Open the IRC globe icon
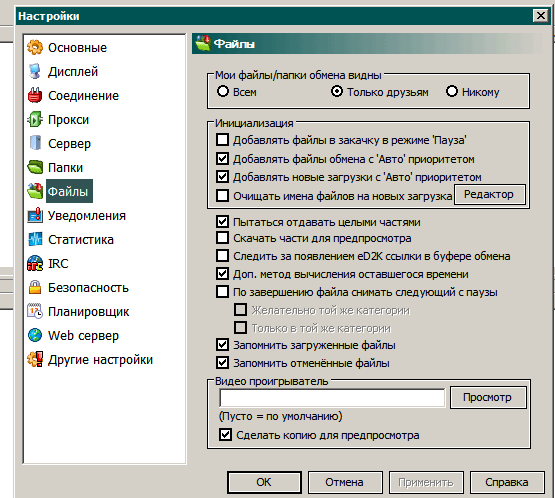Screen dimensions: 555x498 35,263
